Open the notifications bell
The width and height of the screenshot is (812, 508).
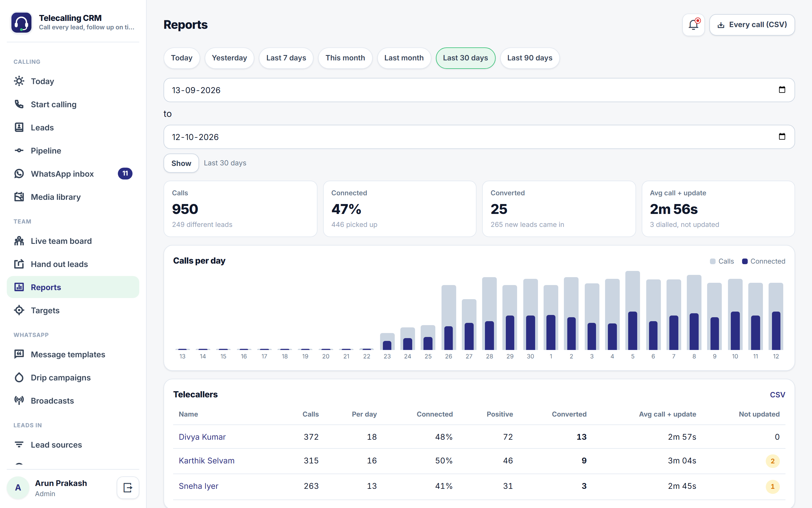pos(693,25)
